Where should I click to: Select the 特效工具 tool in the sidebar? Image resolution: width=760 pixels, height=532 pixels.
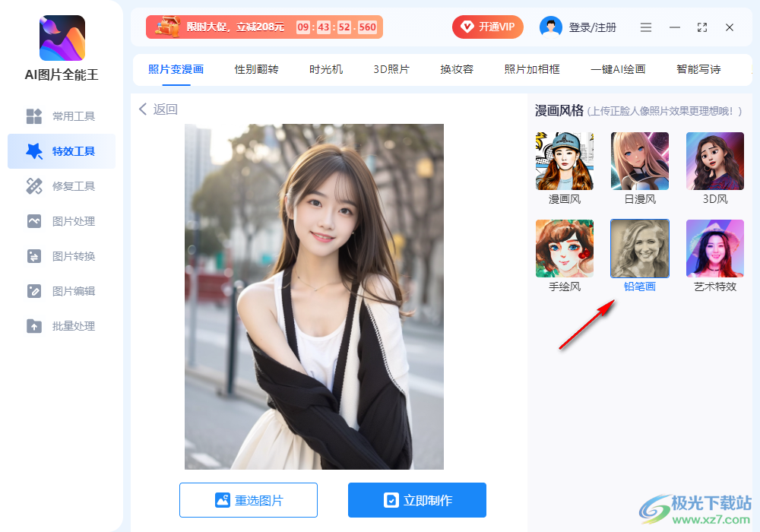pos(61,151)
